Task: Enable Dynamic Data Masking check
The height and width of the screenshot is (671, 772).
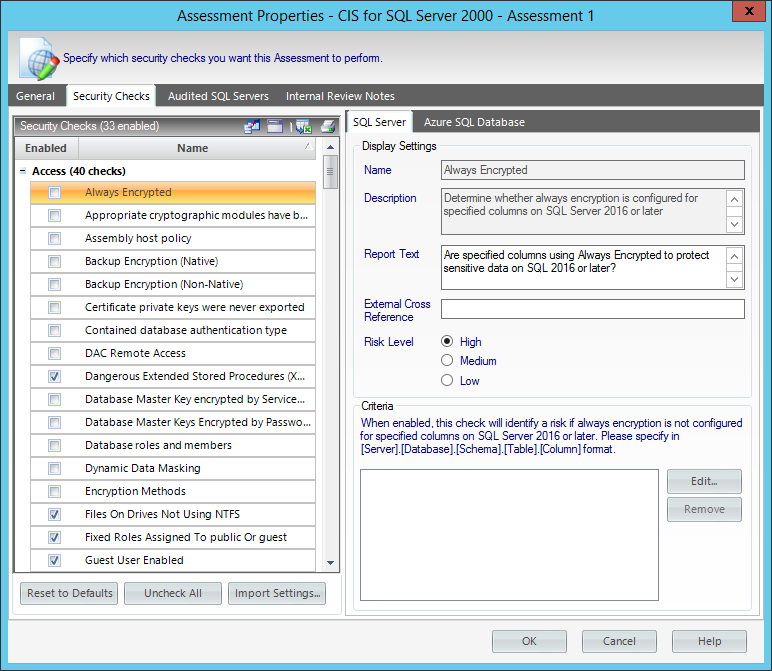Action: pos(55,468)
